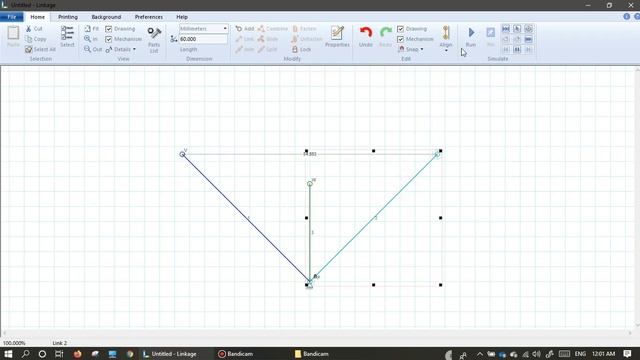The height and width of the screenshot is (360, 640).
Task: Click the Select All button
Action: click(x=40, y=49)
